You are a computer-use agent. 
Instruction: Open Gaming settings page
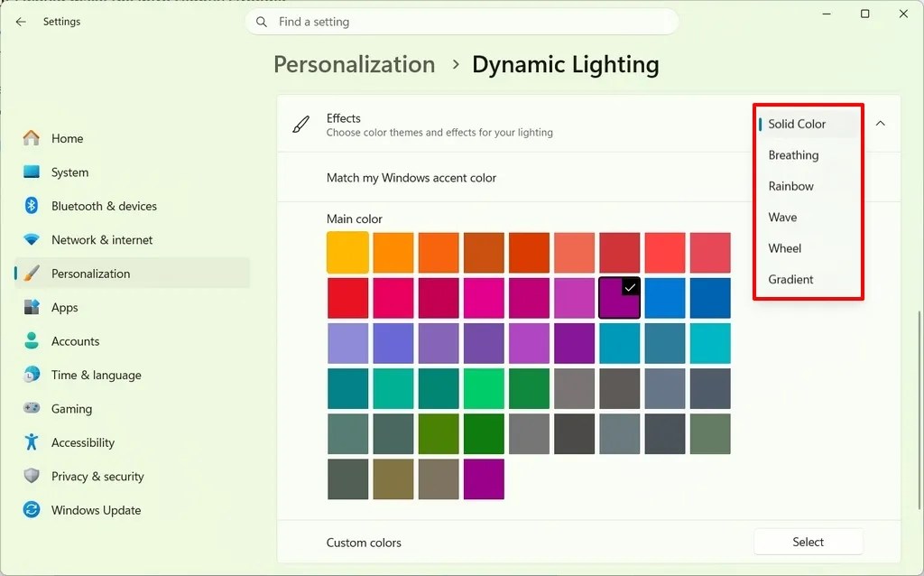click(132, 409)
